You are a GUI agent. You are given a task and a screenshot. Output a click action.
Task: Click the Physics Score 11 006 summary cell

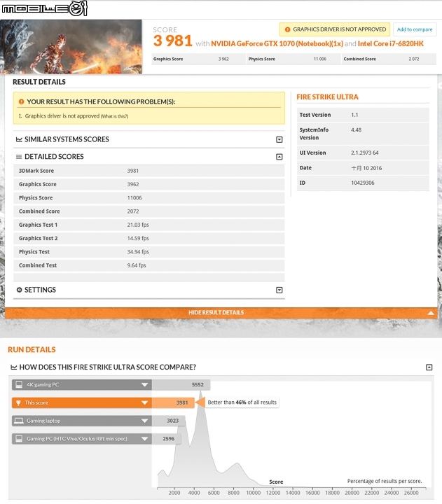[293, 59]
